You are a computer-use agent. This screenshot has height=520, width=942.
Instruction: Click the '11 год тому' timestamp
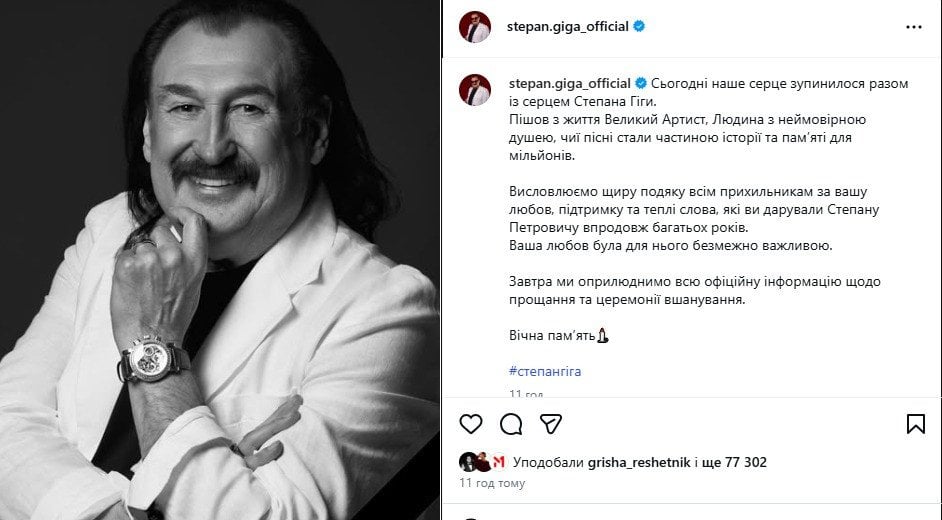(492, 483)
